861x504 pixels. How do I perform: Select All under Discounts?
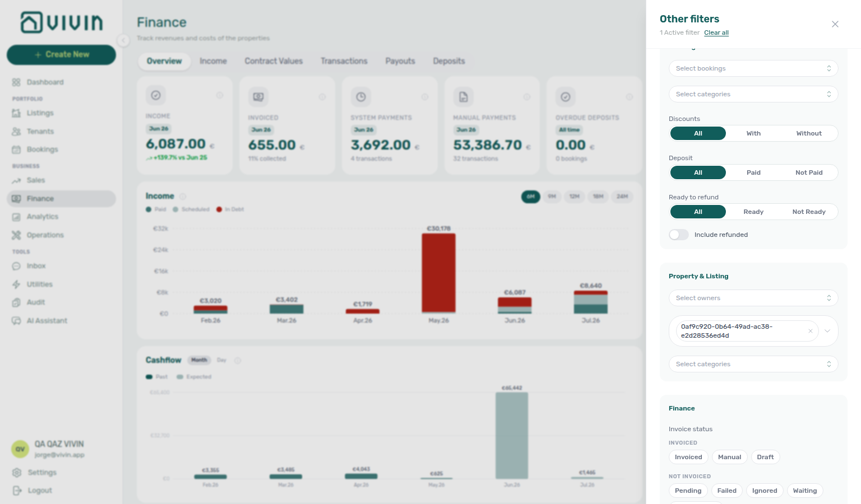(x=698, y=133)
